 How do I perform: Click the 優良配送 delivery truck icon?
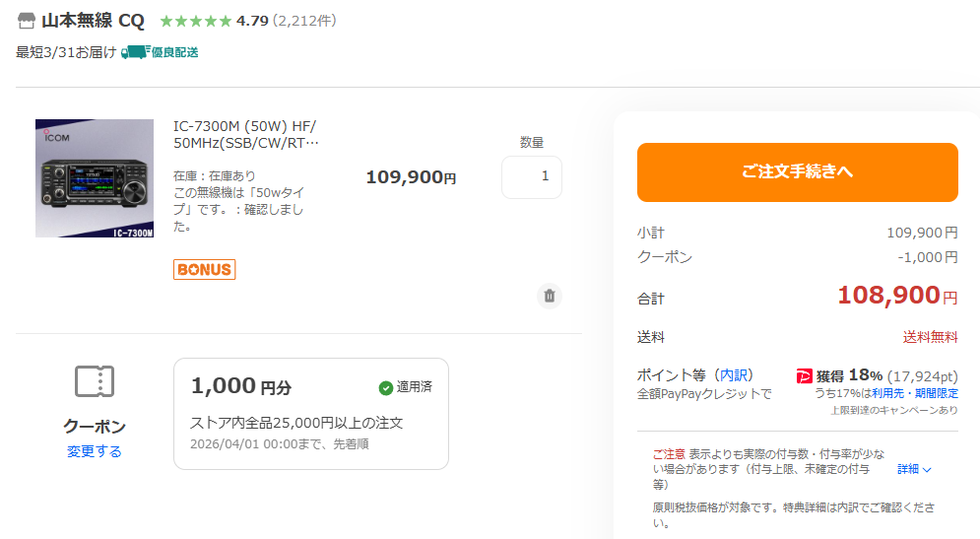pyautogui.click(x=134, y=52)
